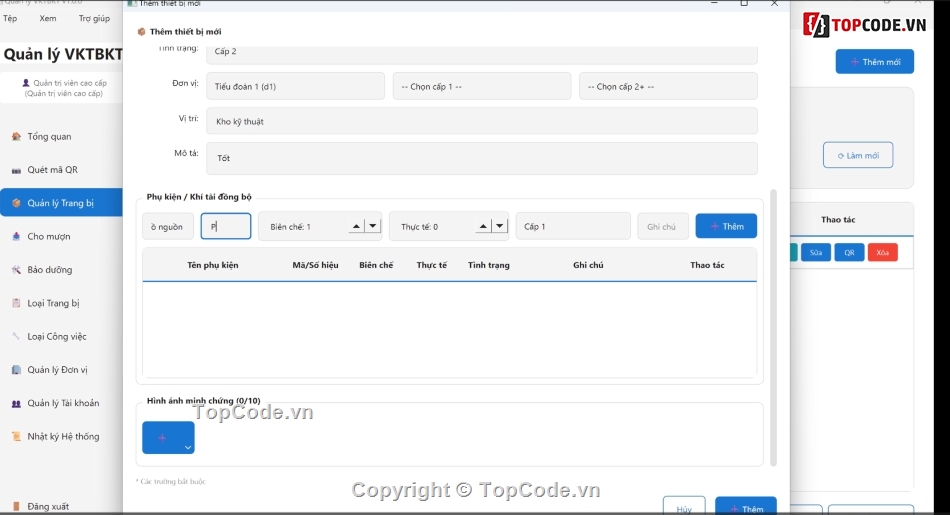The image size is (950, 515).
Task: Click Thao tác header in main window
Action: pos(838,219)
